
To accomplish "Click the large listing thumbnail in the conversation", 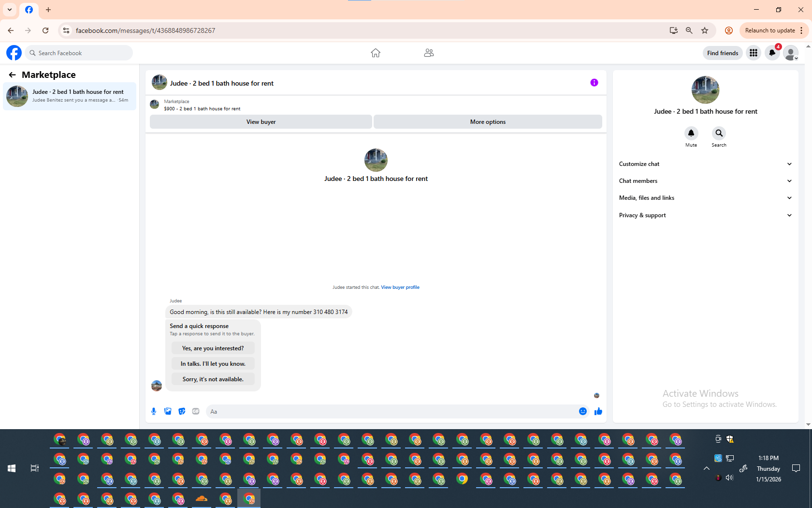I will pos(376,160).
